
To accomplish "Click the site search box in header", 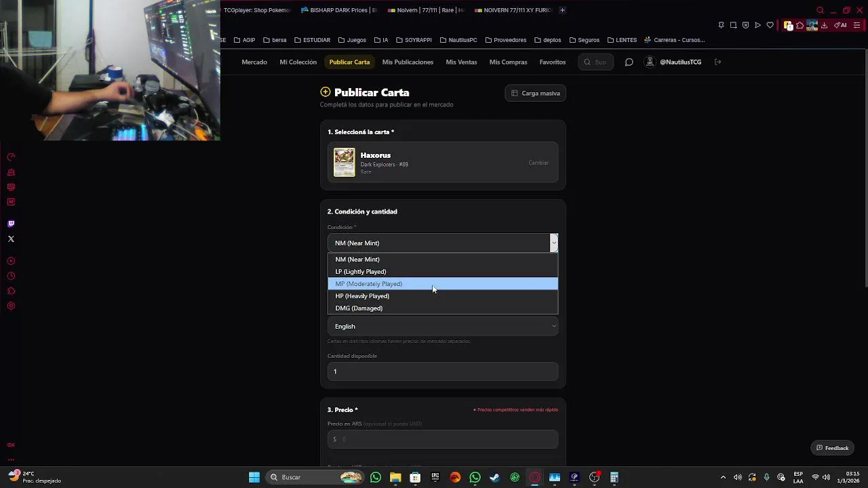I will click(x=595, y=62).
